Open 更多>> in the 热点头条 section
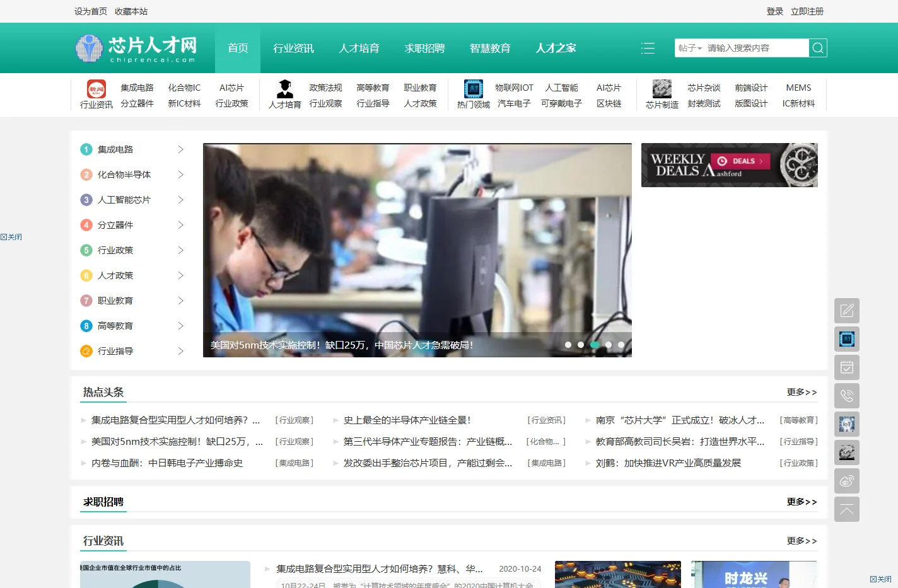The height and width of the screenshot is (588, 898). pyautogui.click(x=802, y=392)
